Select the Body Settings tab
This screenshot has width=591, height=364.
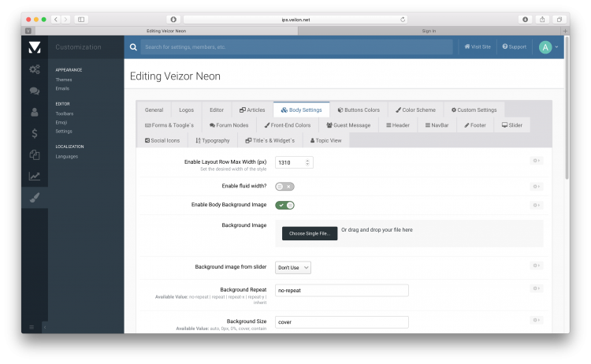[302, 110]
